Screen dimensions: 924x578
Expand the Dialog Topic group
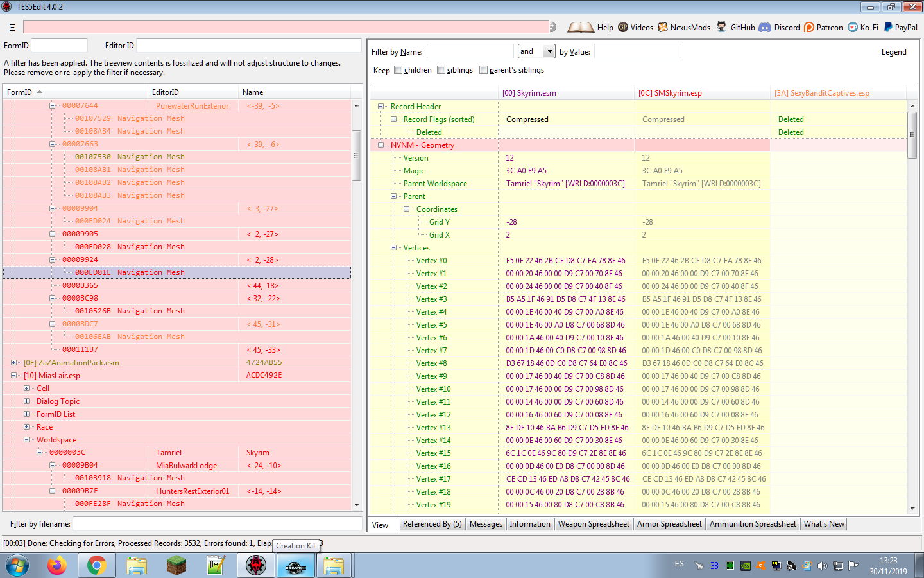pyautogui.click(x=26, y=401)
